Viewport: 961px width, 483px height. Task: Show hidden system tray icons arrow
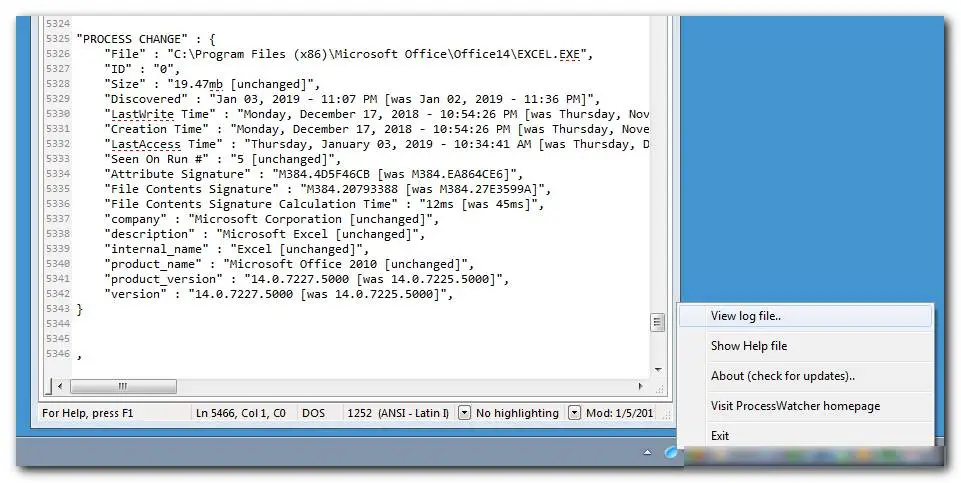pyautogui.click(x=647, y=453)
